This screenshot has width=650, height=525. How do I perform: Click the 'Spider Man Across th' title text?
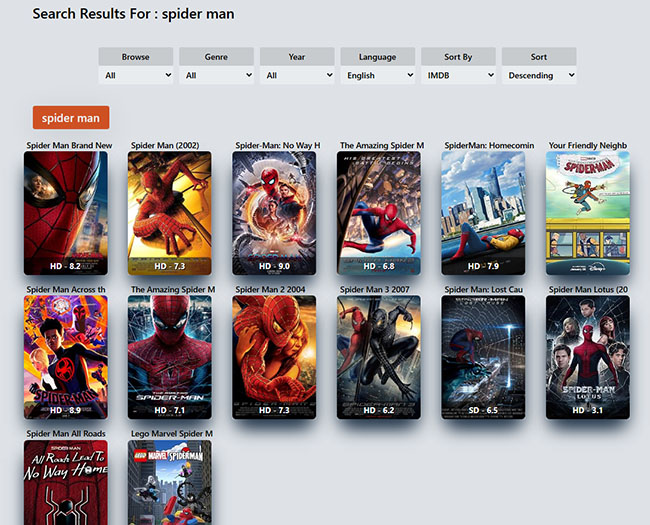[x=66, y=289]
